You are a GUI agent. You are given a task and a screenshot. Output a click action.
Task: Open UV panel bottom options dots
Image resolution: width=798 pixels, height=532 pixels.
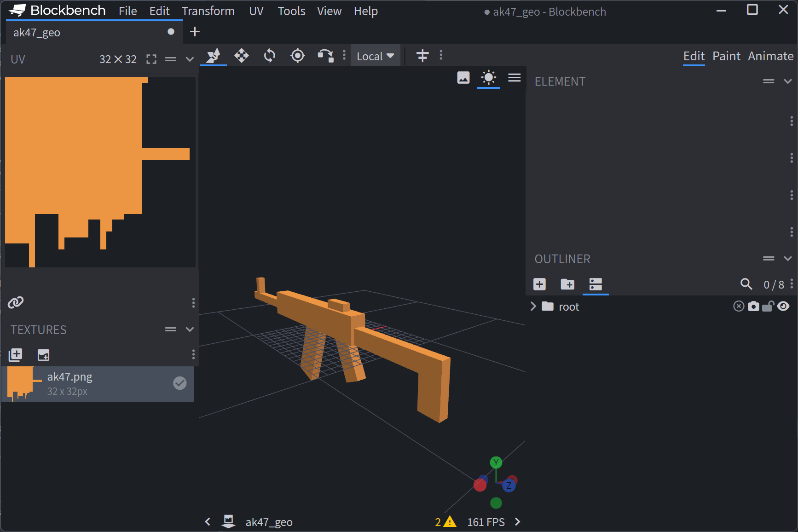click(193, 302)
